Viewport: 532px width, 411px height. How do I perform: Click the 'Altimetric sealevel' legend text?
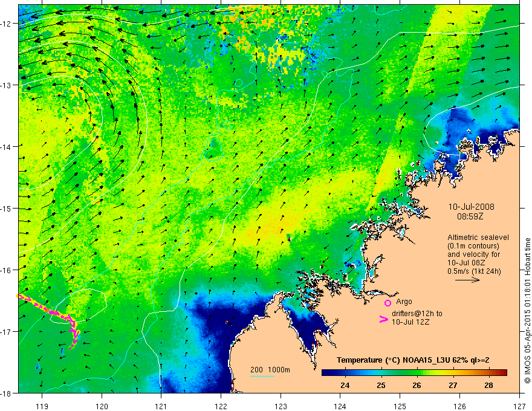click(x=478, y=238)
